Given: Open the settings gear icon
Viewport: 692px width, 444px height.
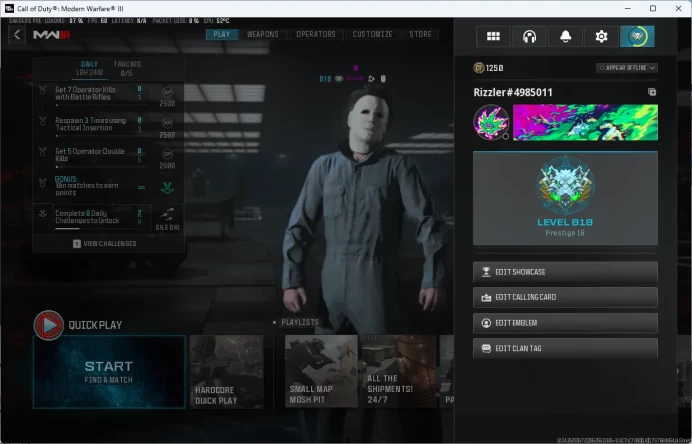Looking at the screenshot, I should coord(602,36).
